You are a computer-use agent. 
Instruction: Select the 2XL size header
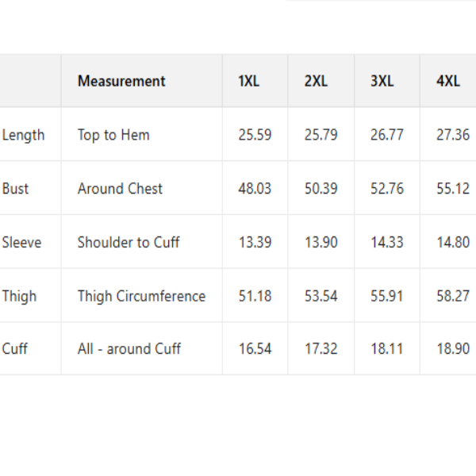pyautogui.click(x=315, y=81)
